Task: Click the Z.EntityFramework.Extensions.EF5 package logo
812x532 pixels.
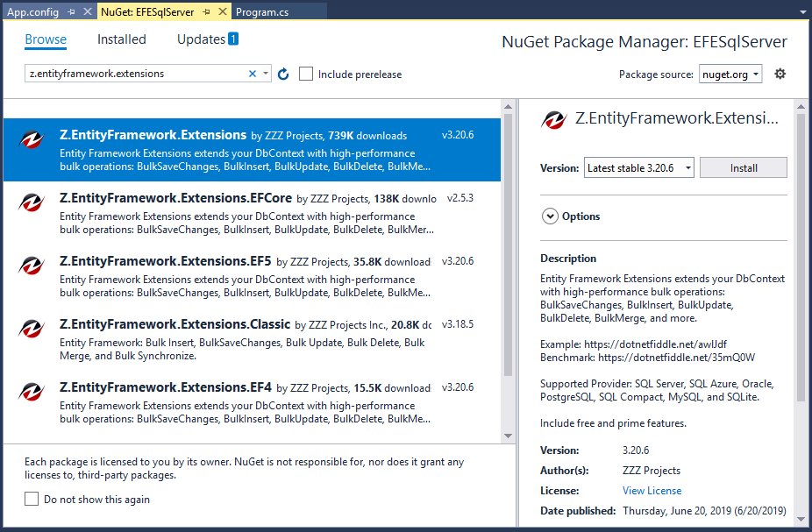Action: pyautogui.click(x=31, y=266)
